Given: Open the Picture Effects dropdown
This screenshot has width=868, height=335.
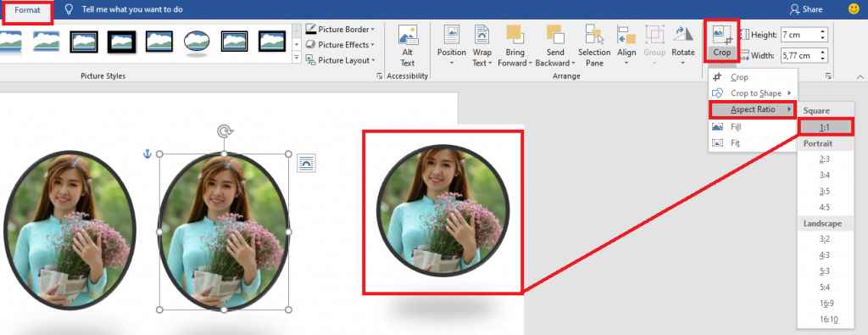Looking at the screenshot, I should [340, 44].
